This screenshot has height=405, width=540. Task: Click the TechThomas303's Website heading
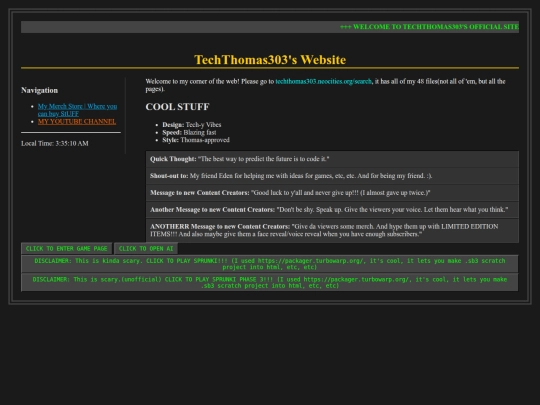point(270,60)
